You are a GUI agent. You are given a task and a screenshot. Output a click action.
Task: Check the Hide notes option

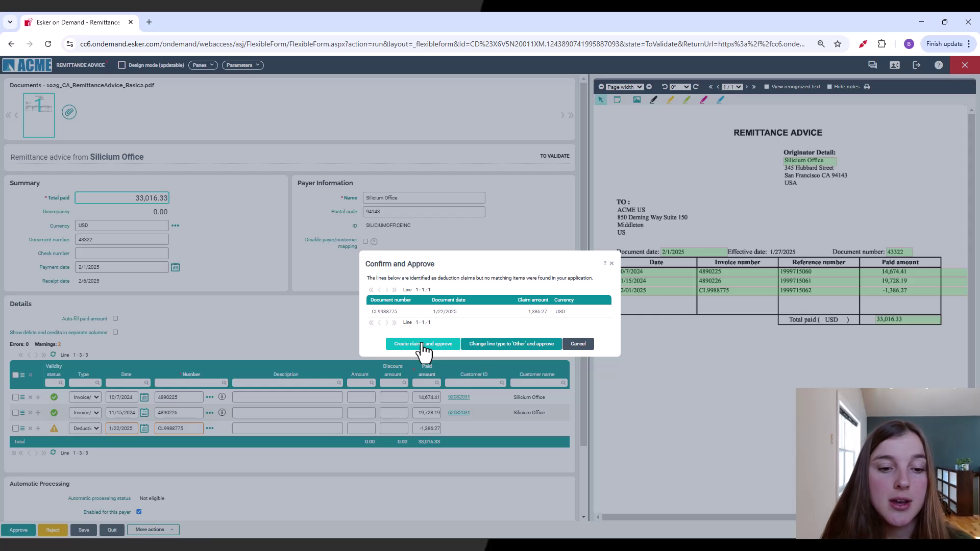(829, 87)
